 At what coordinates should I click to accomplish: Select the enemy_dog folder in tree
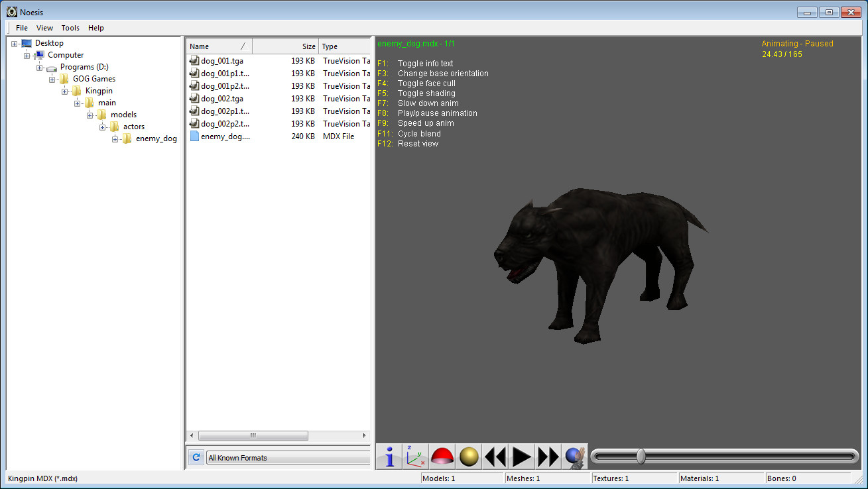coord(156,138)
